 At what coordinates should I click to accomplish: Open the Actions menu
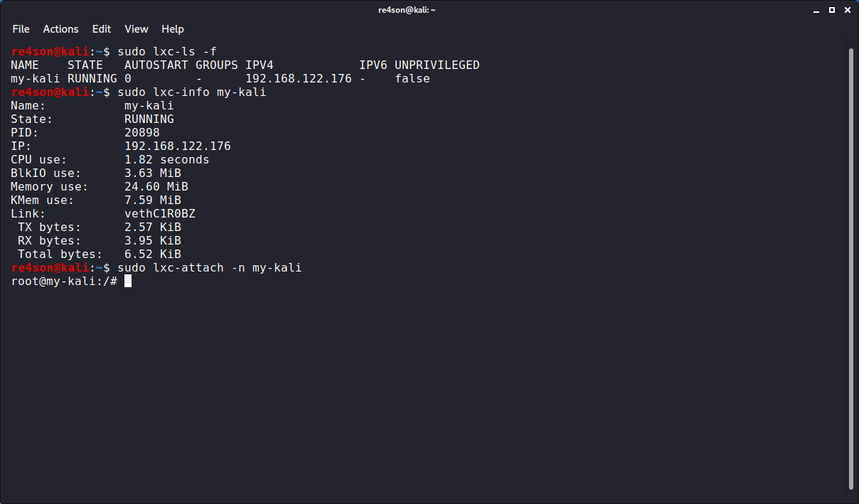60,29
